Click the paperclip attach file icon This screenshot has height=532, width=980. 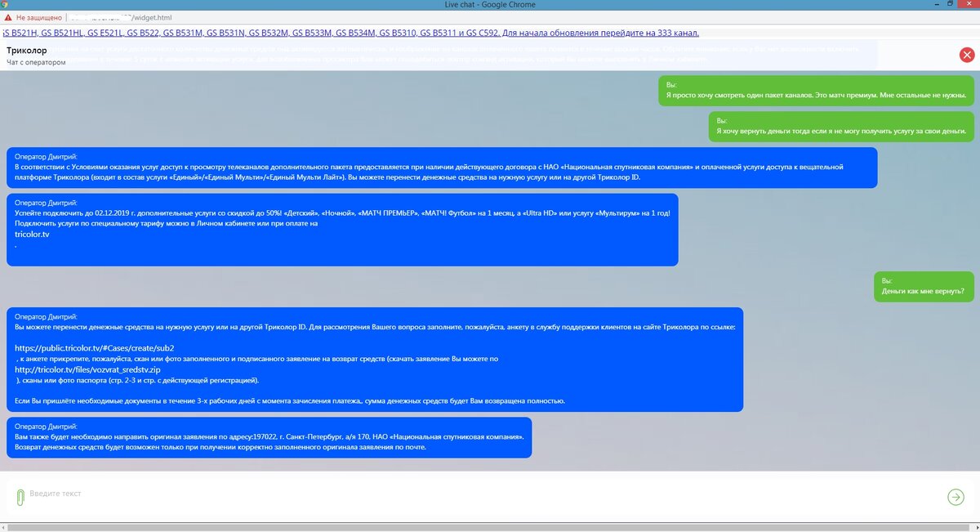(x=20, y=496)
